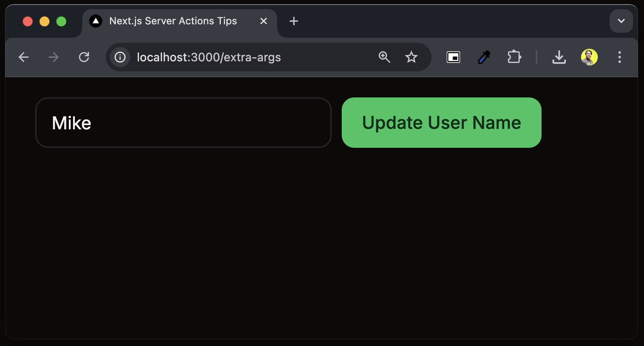Click the Update User Name button
The image size is (644, 346).
click(442, 123)
